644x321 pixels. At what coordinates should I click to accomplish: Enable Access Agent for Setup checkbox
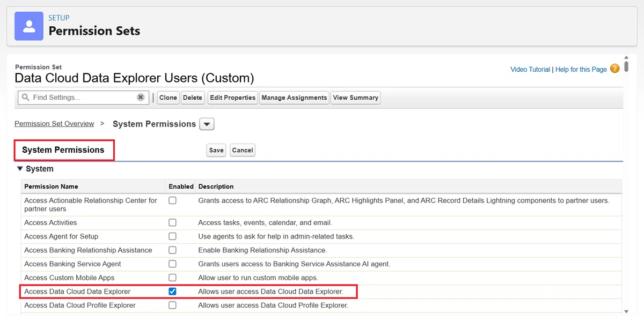(x=172, y=236)
